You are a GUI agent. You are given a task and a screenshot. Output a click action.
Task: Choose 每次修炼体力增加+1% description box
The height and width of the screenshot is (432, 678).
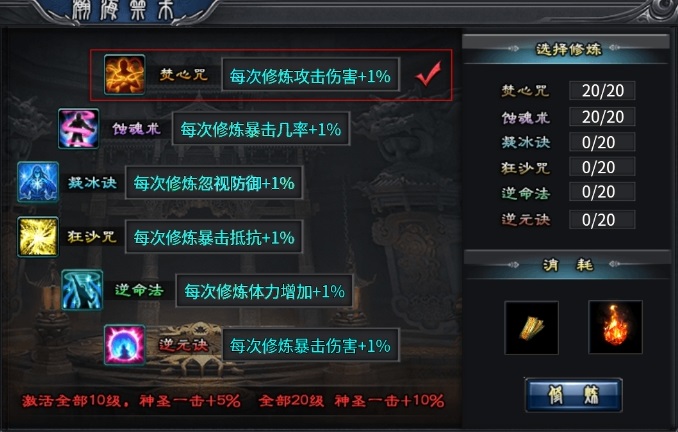264,291
